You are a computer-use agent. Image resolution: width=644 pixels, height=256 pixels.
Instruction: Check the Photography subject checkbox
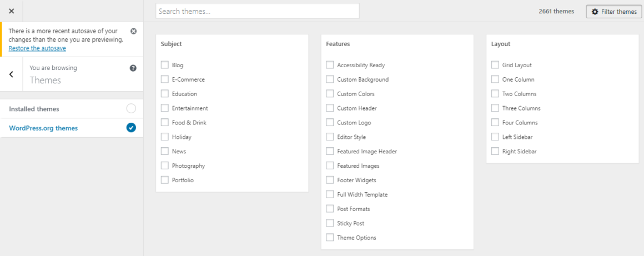[165, 165]
